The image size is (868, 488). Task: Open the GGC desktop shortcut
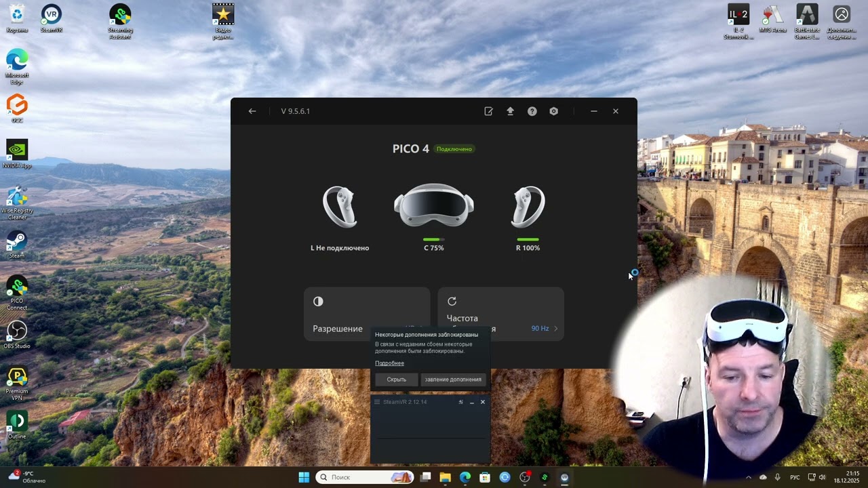click(17, 108)
